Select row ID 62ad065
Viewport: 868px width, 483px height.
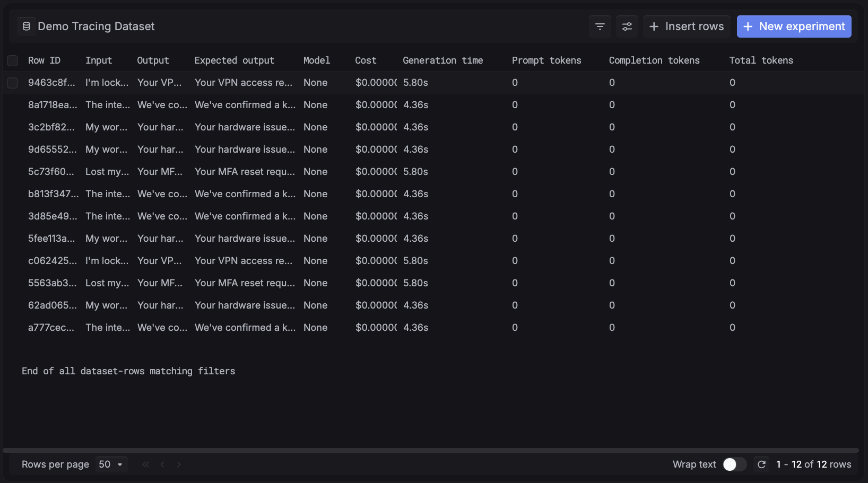tap(53, 305)
